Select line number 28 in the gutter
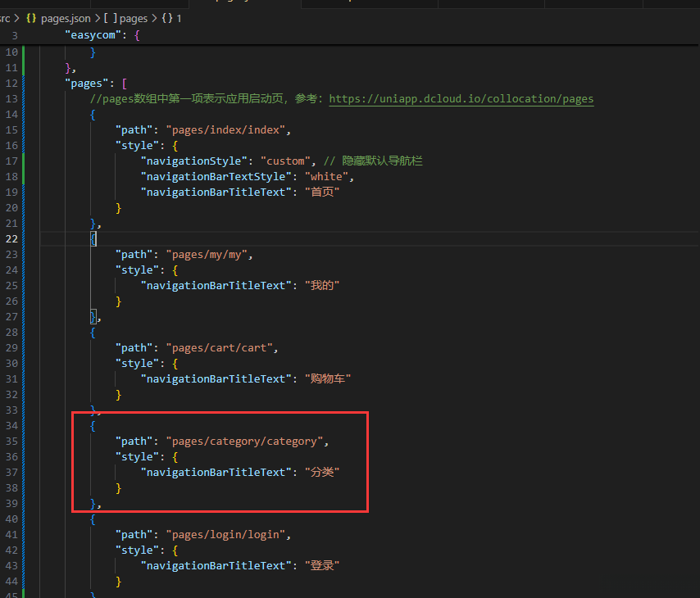The width and height of the screenshot is (700, 598). [11, 332]
